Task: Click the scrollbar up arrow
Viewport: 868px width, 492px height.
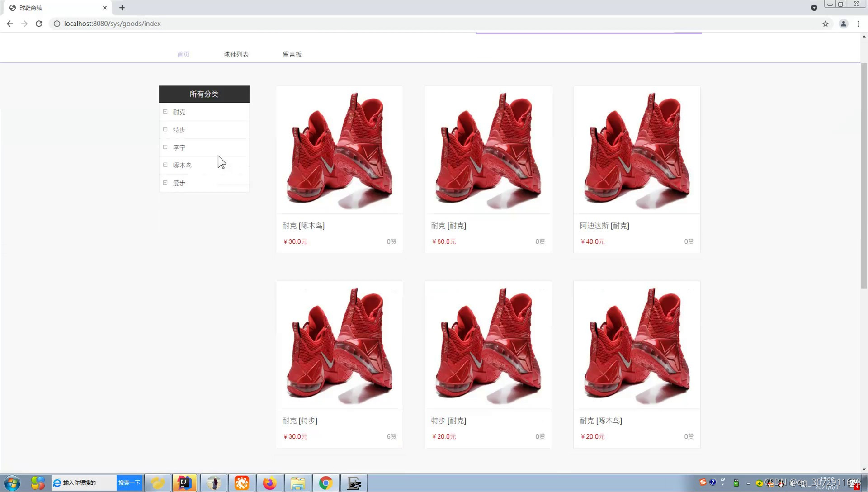Action: pos(864,37)
